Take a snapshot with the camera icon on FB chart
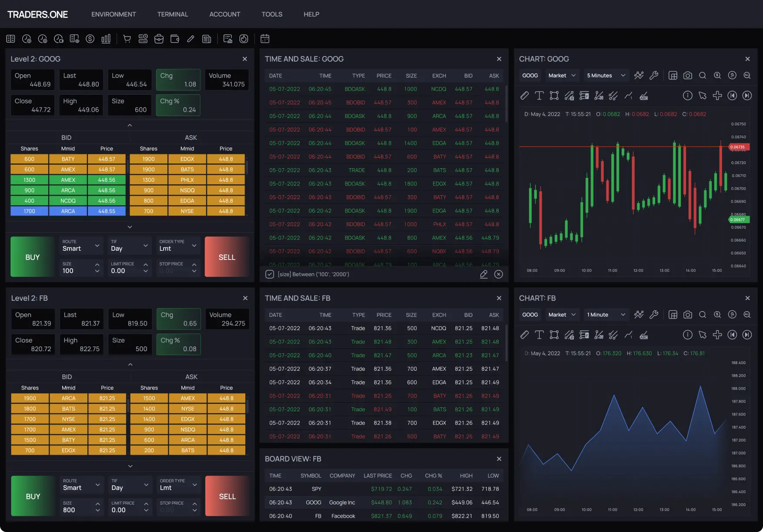This screenshot has width=763, height=532. tap(688, 314)
